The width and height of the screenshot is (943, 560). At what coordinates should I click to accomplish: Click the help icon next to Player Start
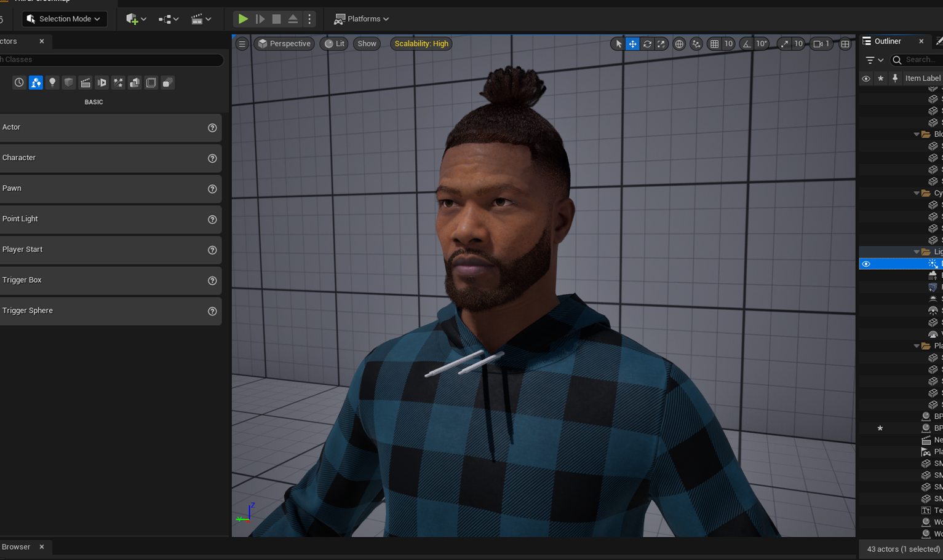pyautogui.click(x=212, y=250)
